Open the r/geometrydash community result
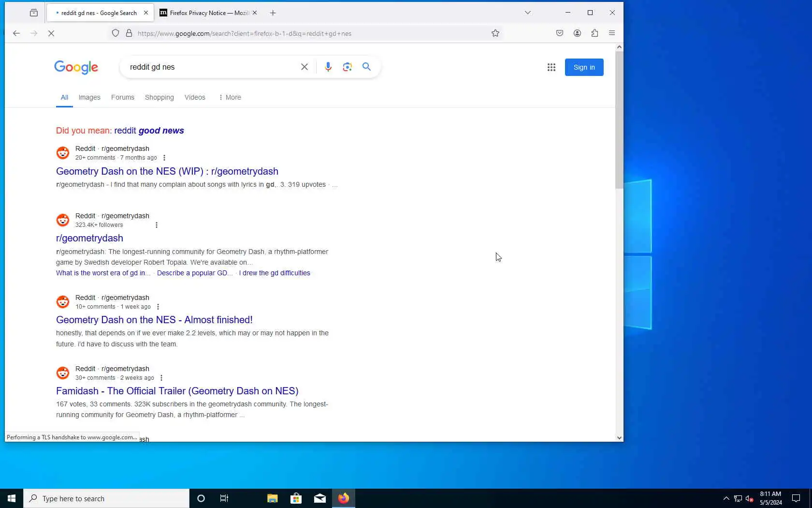This screenshot has width=812, height=508. (x=89, y=238)
